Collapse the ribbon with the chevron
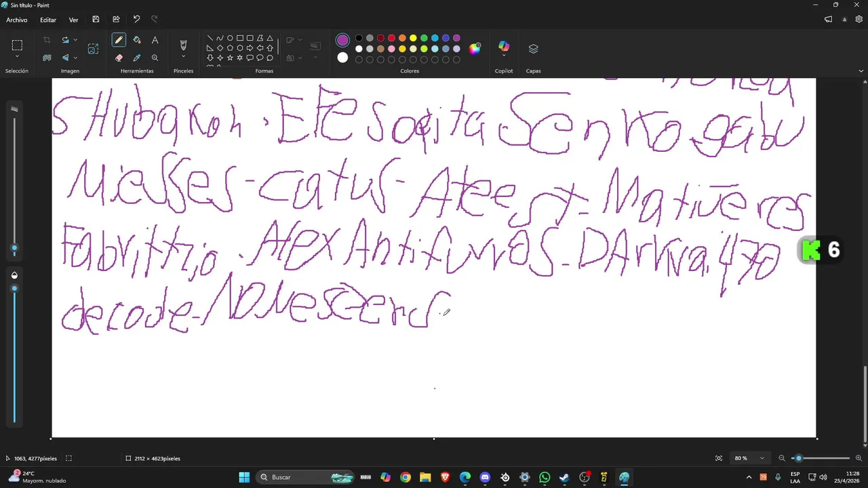The image size is (868, 488). pos(861,70)
